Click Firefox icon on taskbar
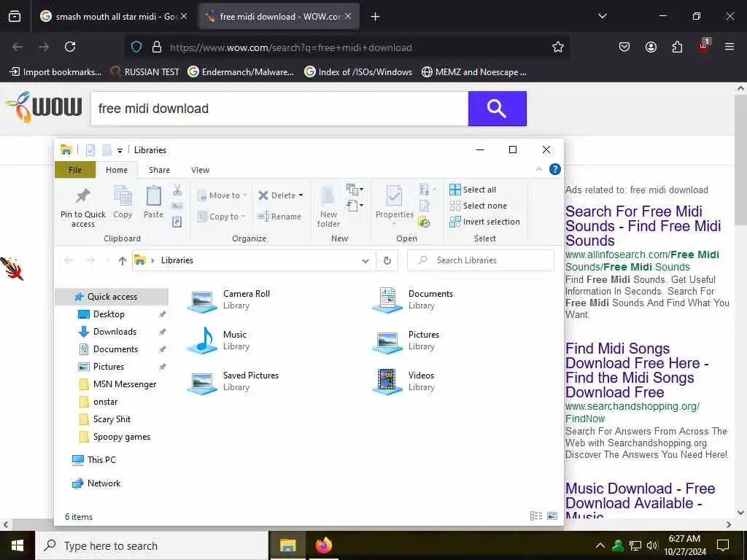 click(x=323, y=545)
